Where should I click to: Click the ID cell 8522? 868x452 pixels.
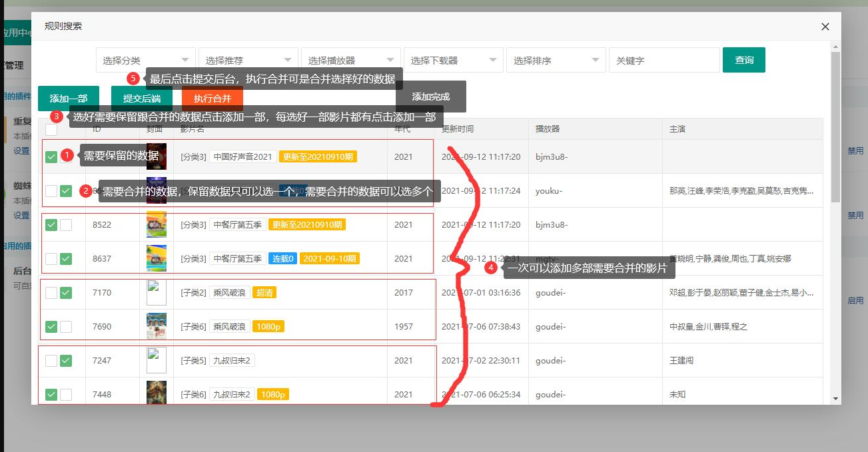click(x=102, y=225)
